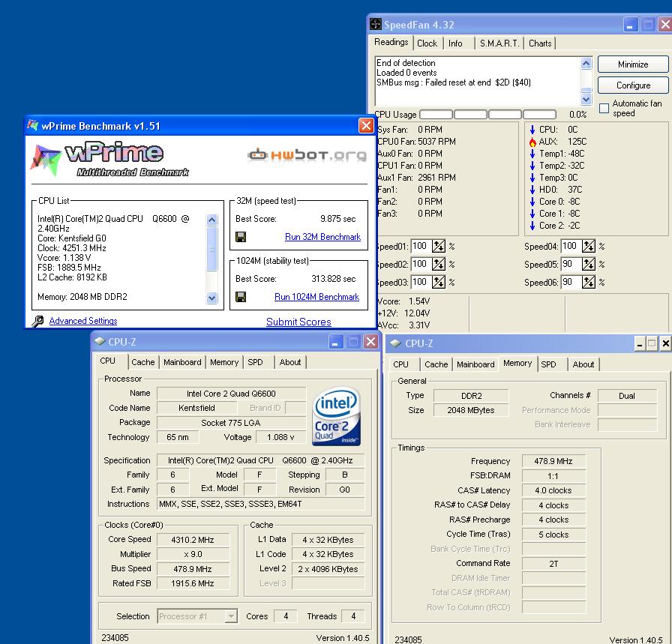Open Cache tab in left CPU-Z window
This screenshot has width=672, height=644.
tap(142, 362)
